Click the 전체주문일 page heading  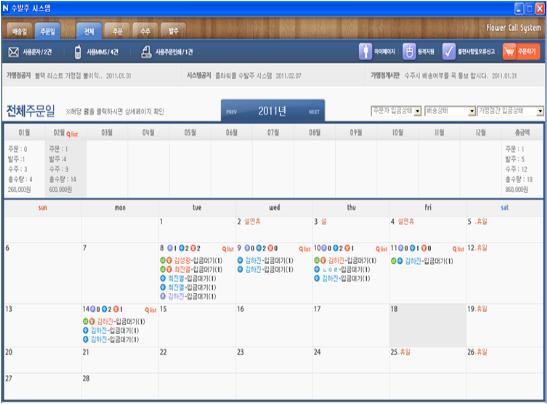point(31,111)
